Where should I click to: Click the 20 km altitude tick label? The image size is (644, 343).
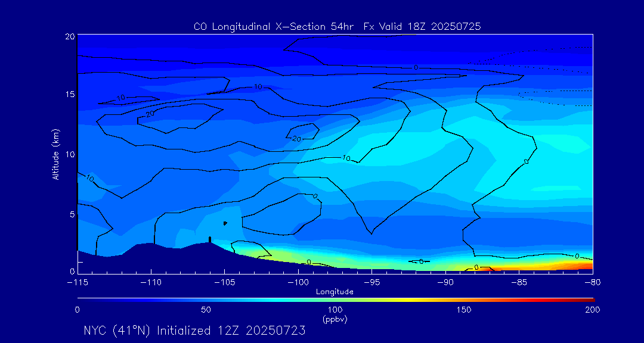click(x=70, y=36)
